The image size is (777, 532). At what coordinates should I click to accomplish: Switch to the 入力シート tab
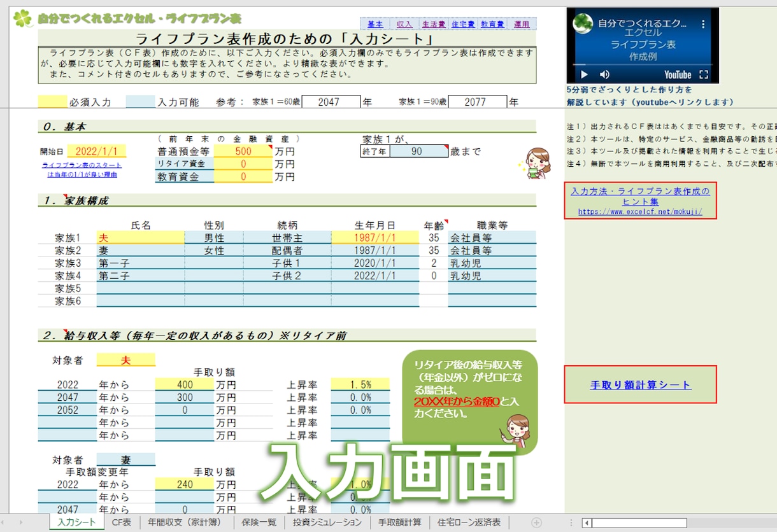point(76,522)
